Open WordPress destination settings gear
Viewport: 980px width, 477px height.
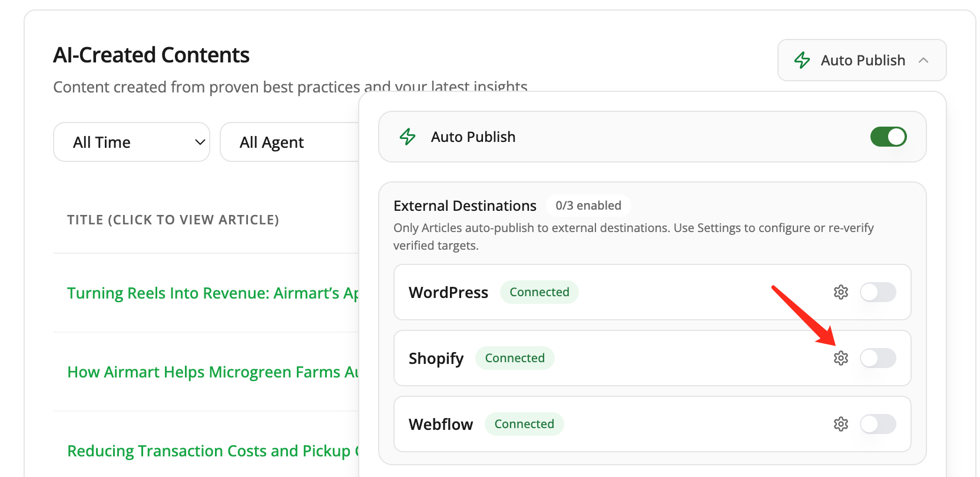840,292
